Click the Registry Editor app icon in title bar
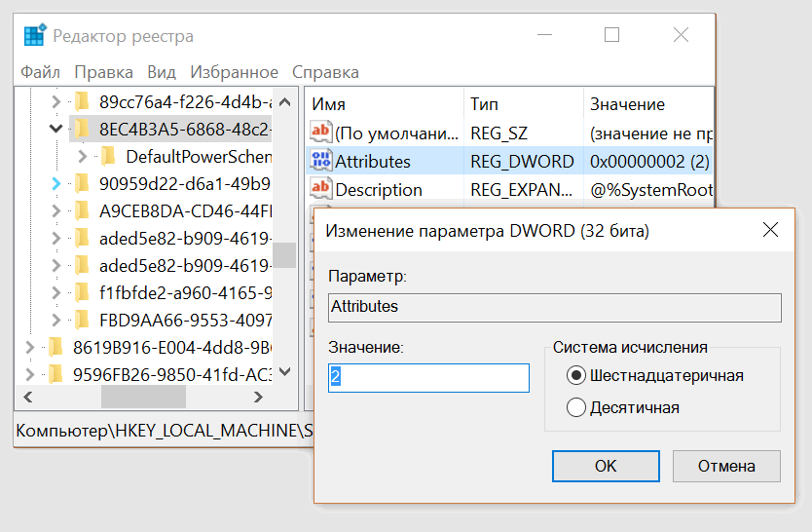This screenshot has height=532, width=812. [x=35, y=36]
